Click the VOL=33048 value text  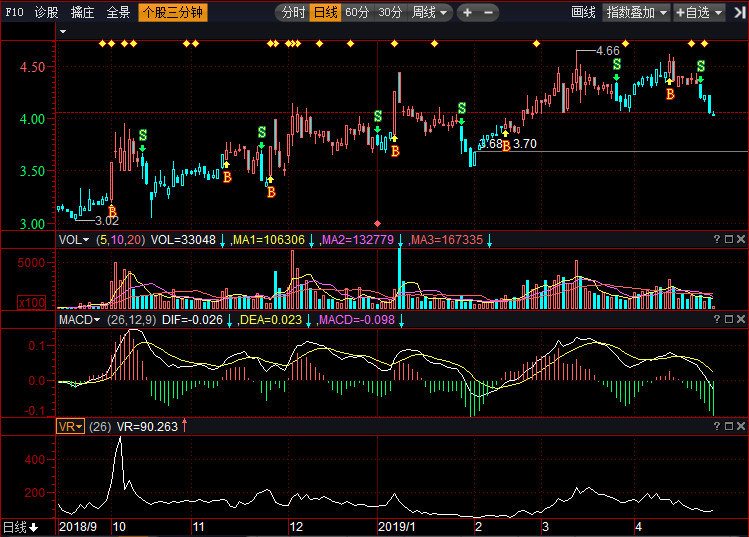(x=183, y=240)
